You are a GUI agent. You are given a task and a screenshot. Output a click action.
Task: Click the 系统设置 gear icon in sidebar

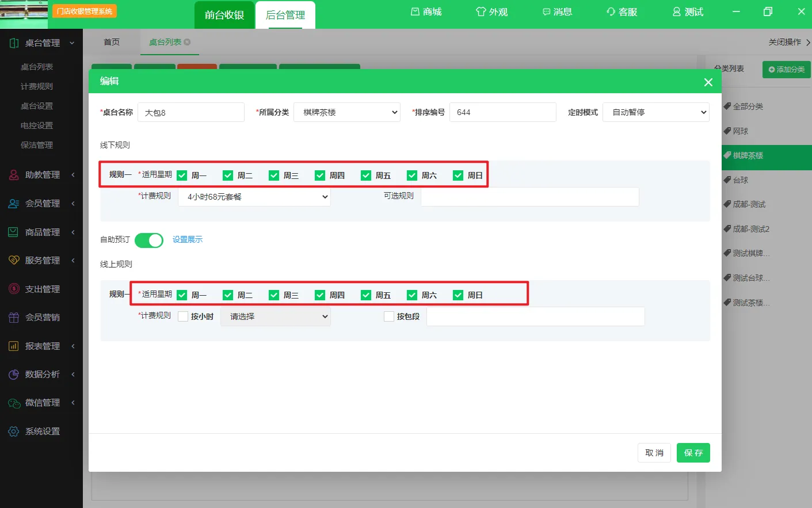14,431
